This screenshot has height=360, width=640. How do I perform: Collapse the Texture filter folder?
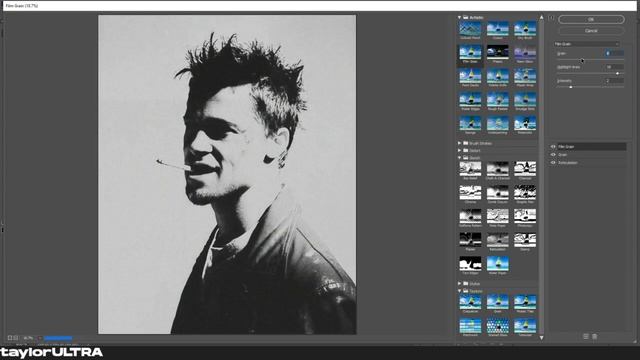(459, 291)
